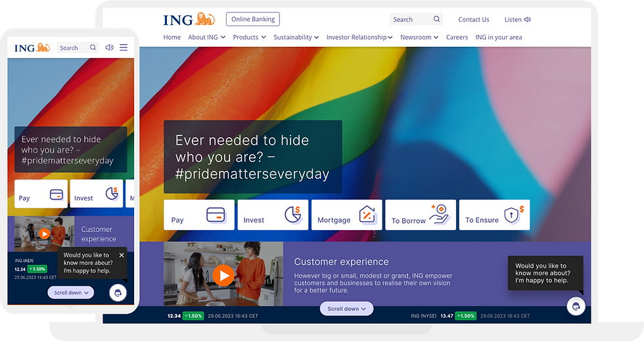Tap the mobile ING (AEX) label

pyautogui.click(x=24, y=260)
